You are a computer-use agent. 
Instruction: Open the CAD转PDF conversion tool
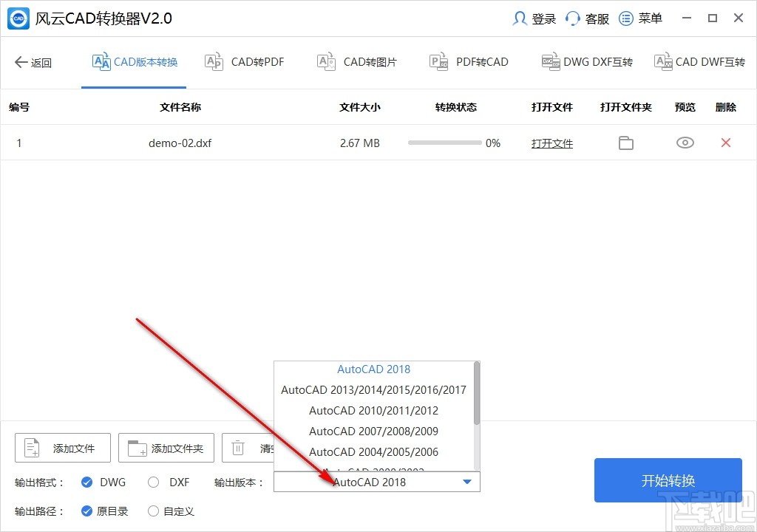point(244,62)
